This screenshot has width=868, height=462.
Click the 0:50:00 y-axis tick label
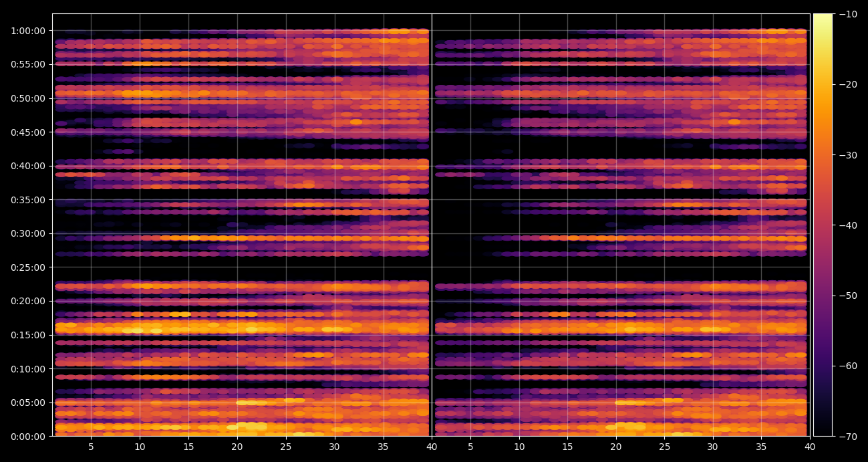pos(28,98)
